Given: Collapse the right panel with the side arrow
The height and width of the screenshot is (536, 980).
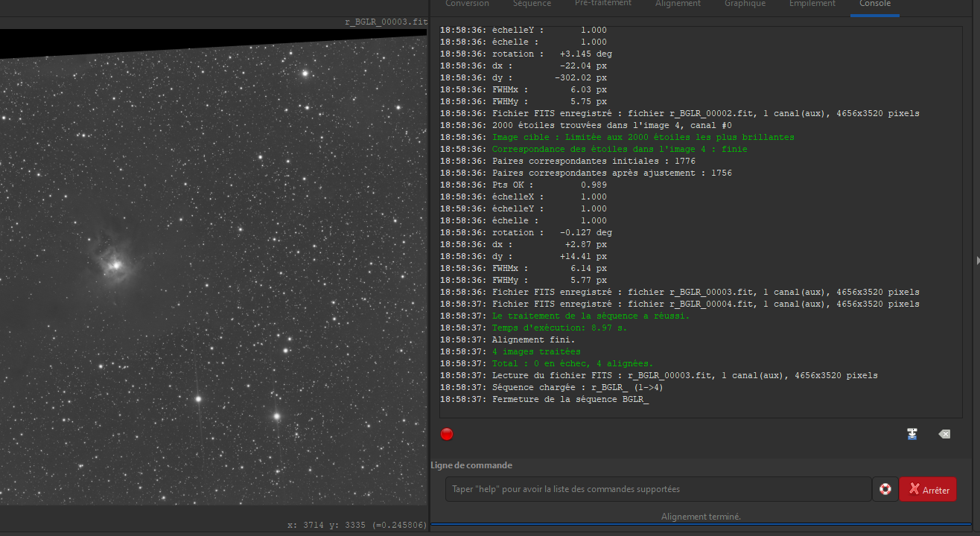Looking at the screenshot, I should 977,260.
